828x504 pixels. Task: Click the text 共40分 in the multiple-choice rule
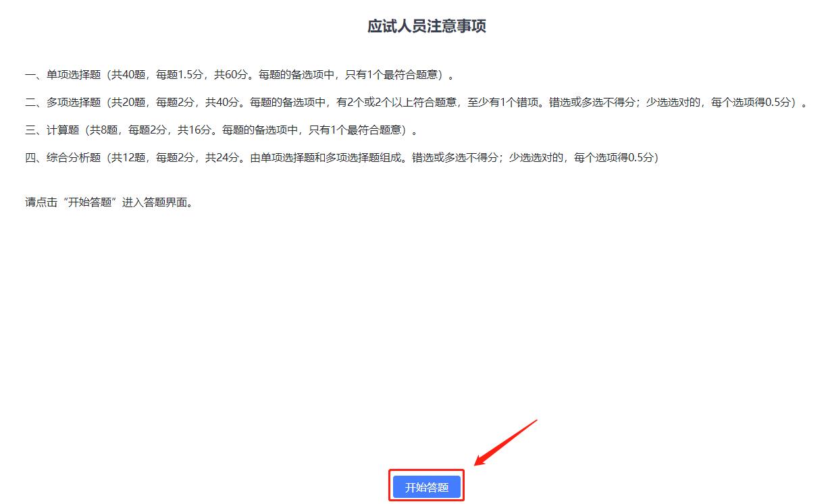pos(222,103)
